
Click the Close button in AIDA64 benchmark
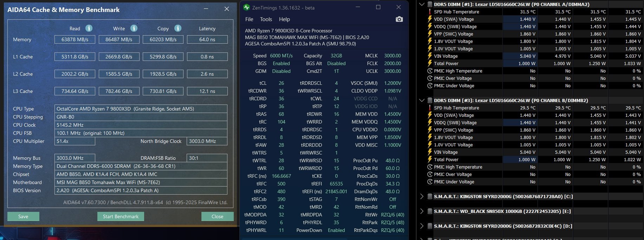(x=217, y=216)
